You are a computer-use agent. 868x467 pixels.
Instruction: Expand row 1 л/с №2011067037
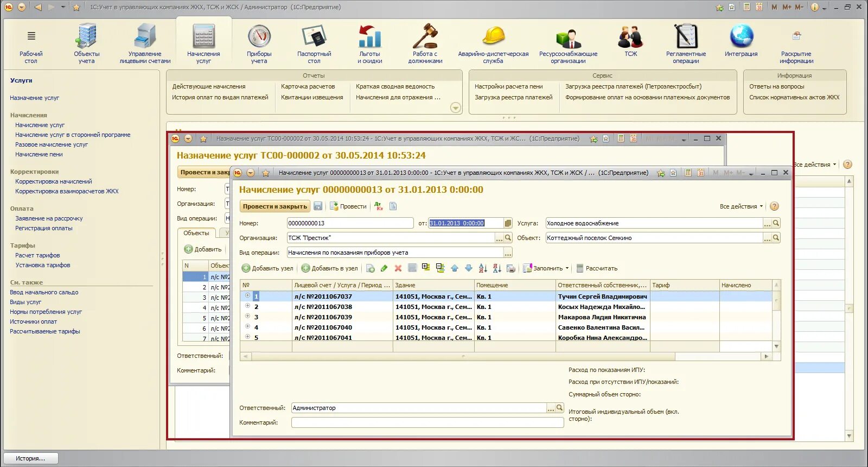(x=247, y=295)
